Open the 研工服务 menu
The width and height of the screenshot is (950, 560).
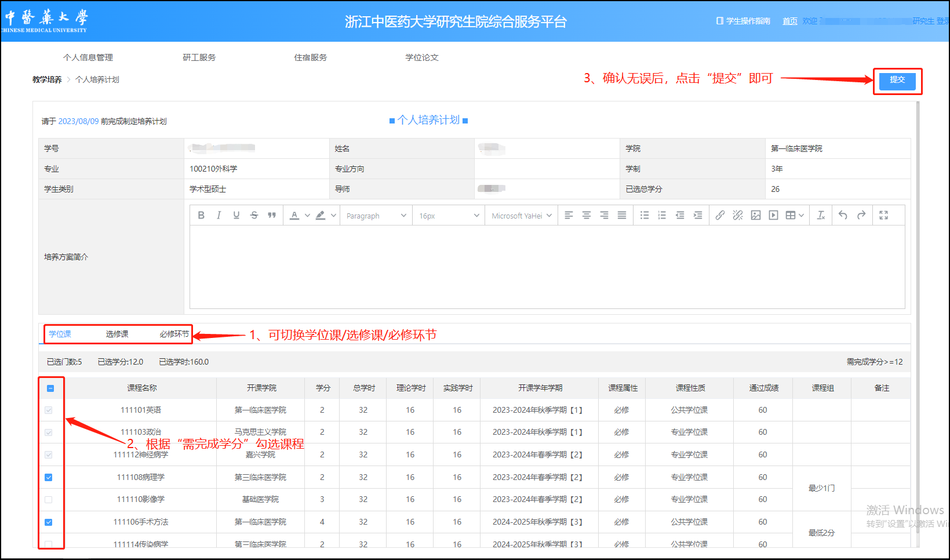(x=199, y=57)
